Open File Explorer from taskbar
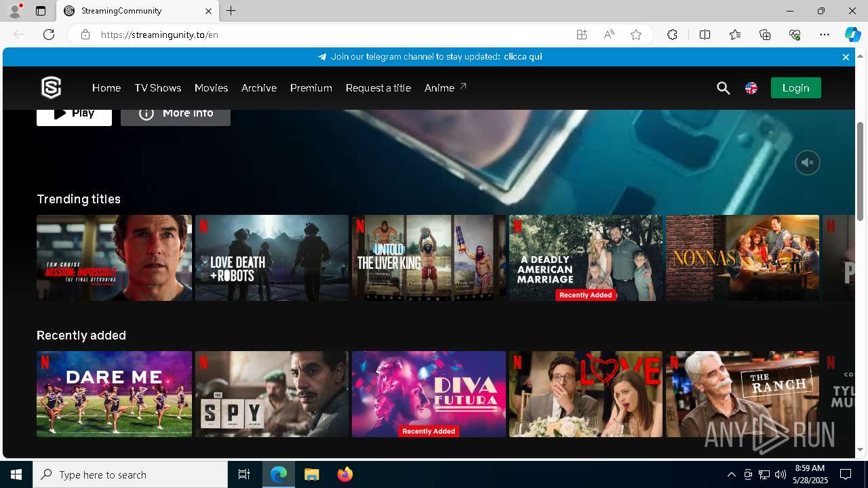Viewport: 868px width, 488px height. [311, 474]
